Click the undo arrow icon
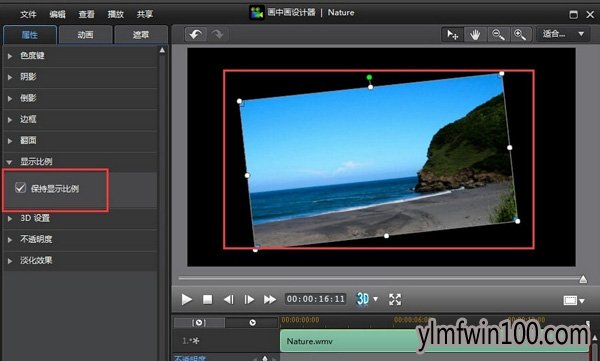Image resolution: width=600 pixels, height=361 pixels. (196, 34)
